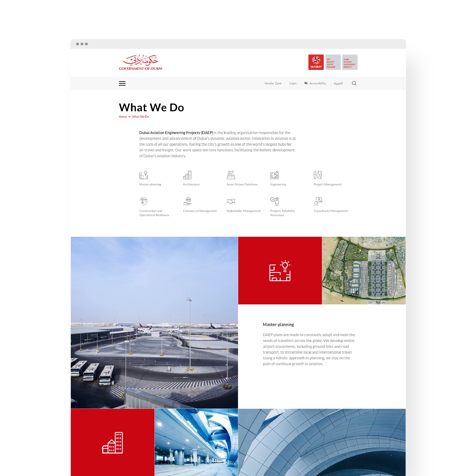Click the Vendor Zone menu item
This screenshot has width=476, height=476.
click(273, 83)
